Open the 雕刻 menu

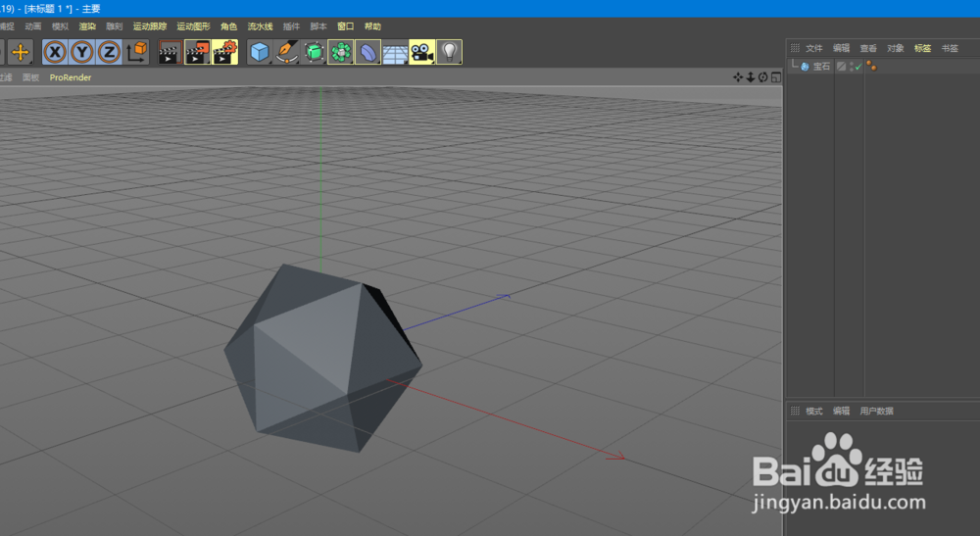click(x=115, y=26)
